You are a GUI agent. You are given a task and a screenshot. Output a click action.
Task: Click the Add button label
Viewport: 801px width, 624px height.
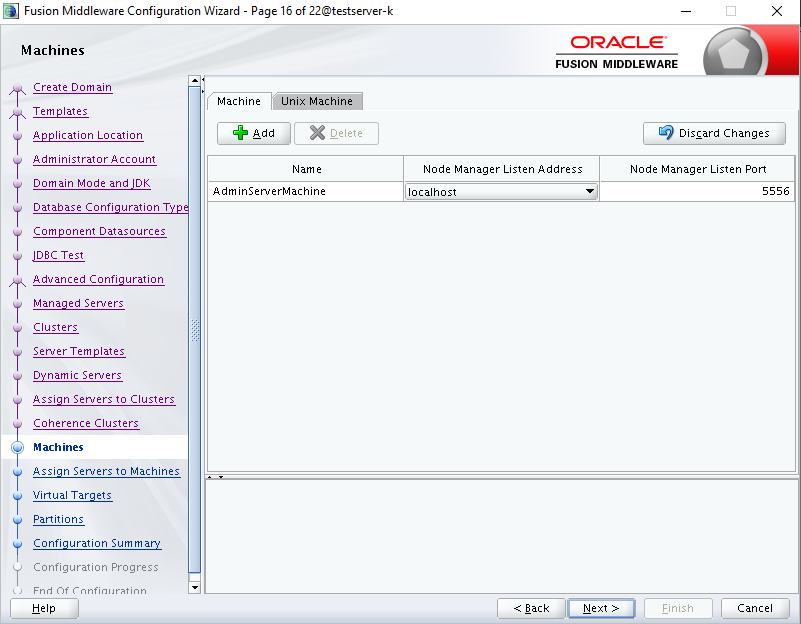[264, 133]
